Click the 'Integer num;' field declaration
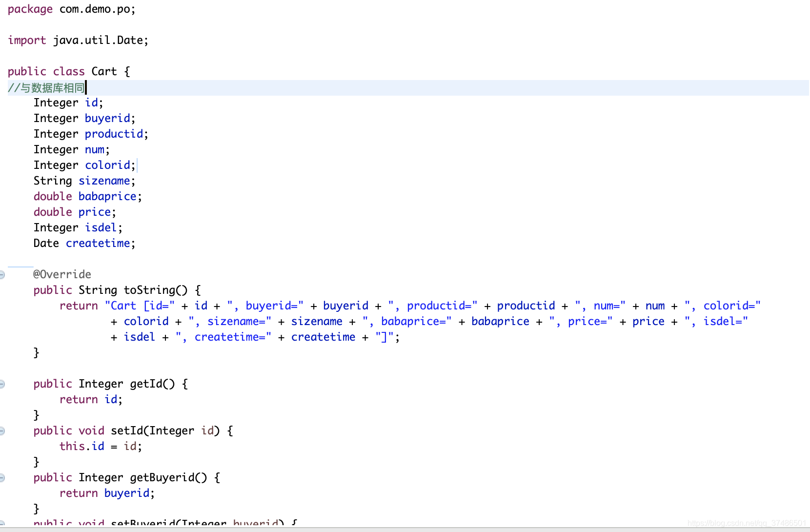The height and width of the screenshot is (532, 810). 72,149
